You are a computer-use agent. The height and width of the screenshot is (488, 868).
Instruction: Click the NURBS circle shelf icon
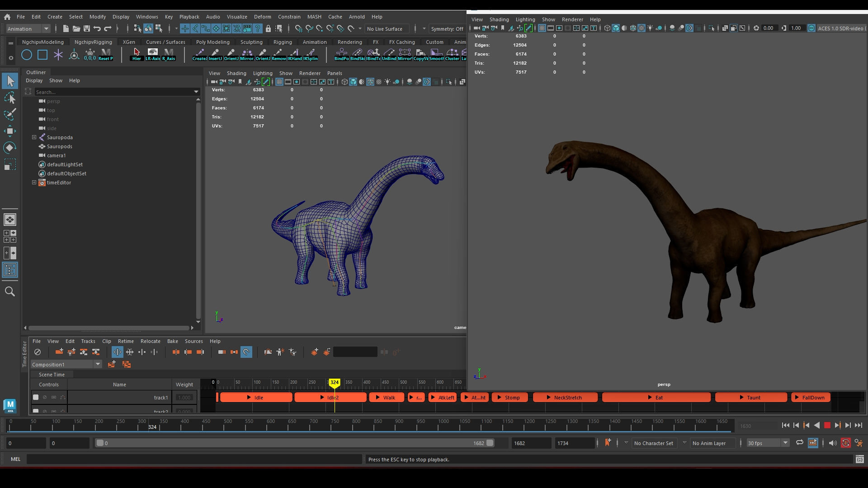pos(27,55)
